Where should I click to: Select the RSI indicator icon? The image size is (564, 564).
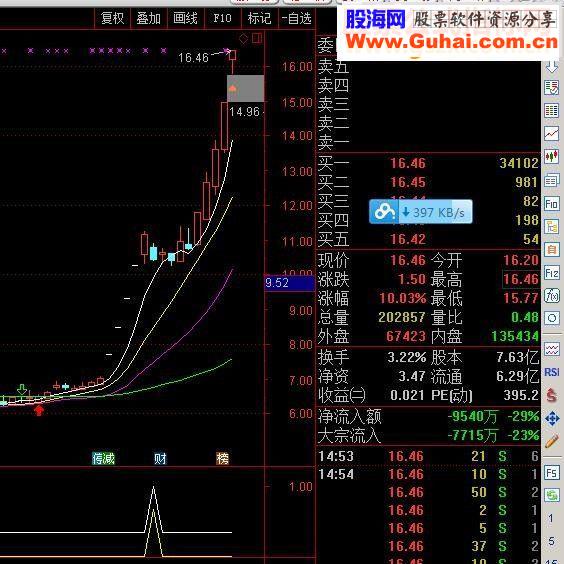coord(552,372)
